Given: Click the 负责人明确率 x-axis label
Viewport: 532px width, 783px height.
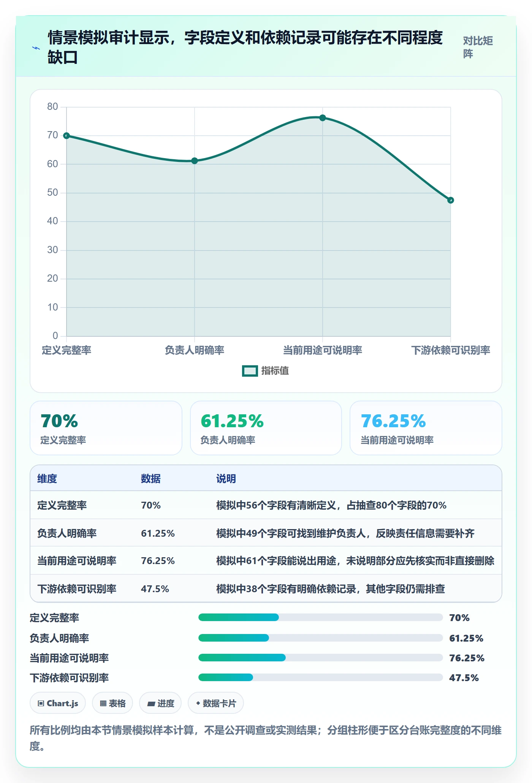Looking at the screenshot, I should point(195,350).
